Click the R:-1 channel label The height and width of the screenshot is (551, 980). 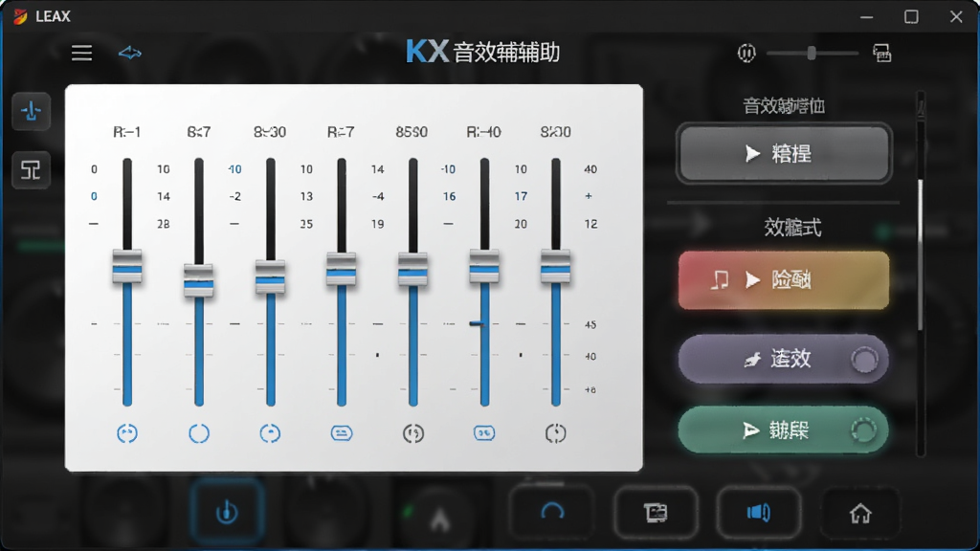click(127, 132)
